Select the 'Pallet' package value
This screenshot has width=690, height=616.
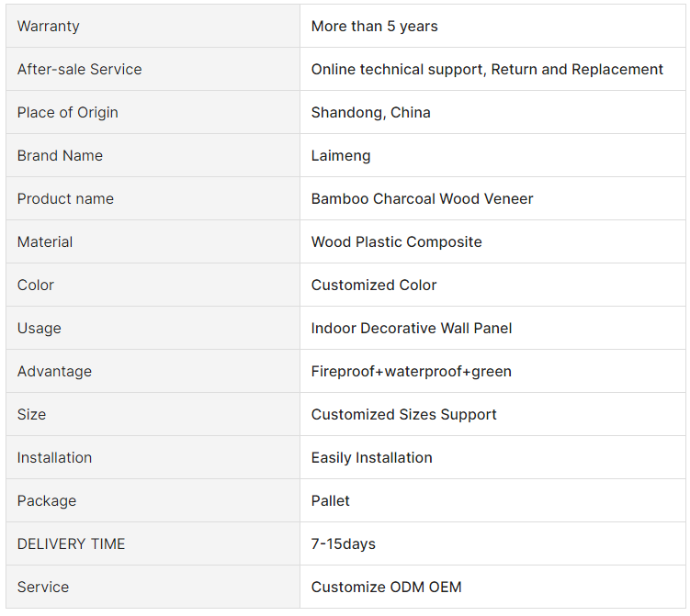330,501
